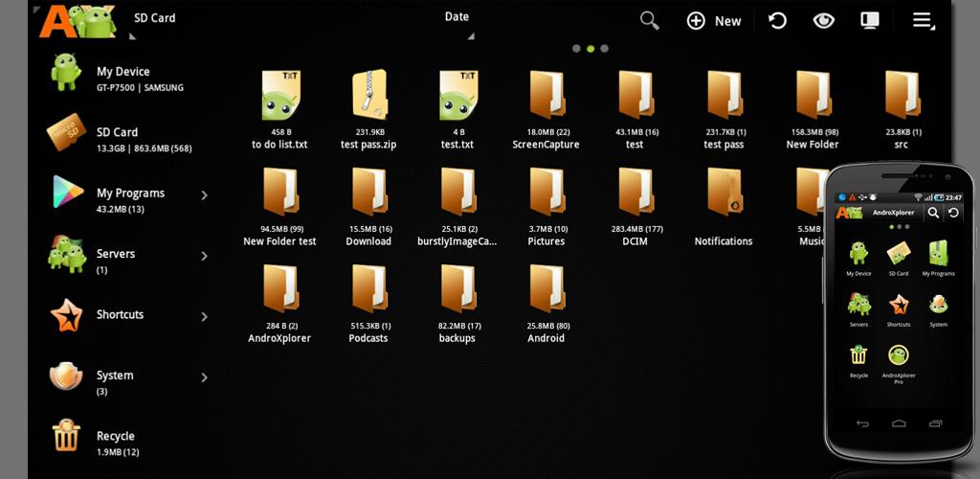980x479 pixels.
Task: Click the AndroXplorer logo at top left
Action: coord(78,21)
